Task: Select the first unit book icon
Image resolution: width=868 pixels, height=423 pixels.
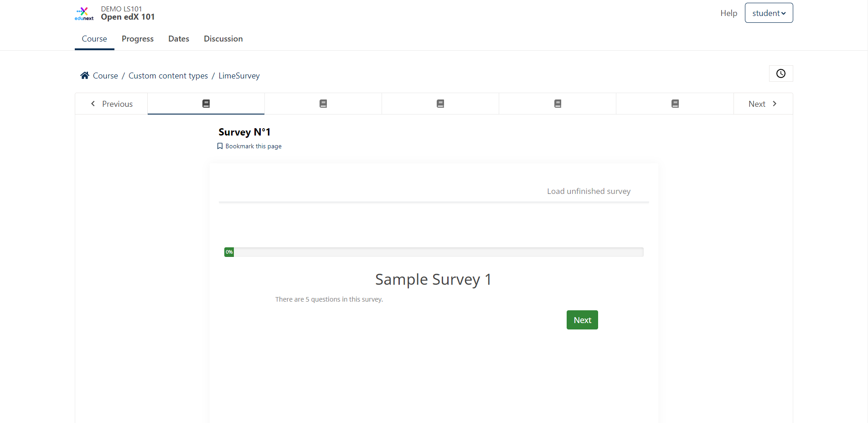Action: [206, 104]
